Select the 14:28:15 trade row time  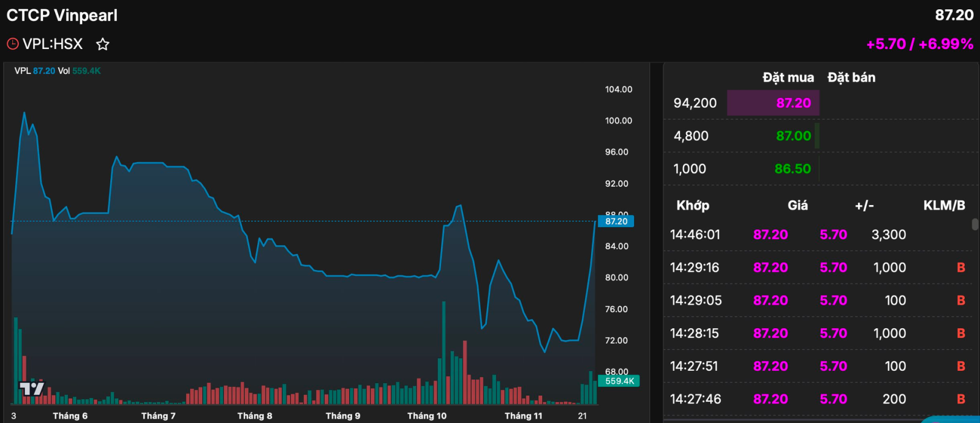695,334
